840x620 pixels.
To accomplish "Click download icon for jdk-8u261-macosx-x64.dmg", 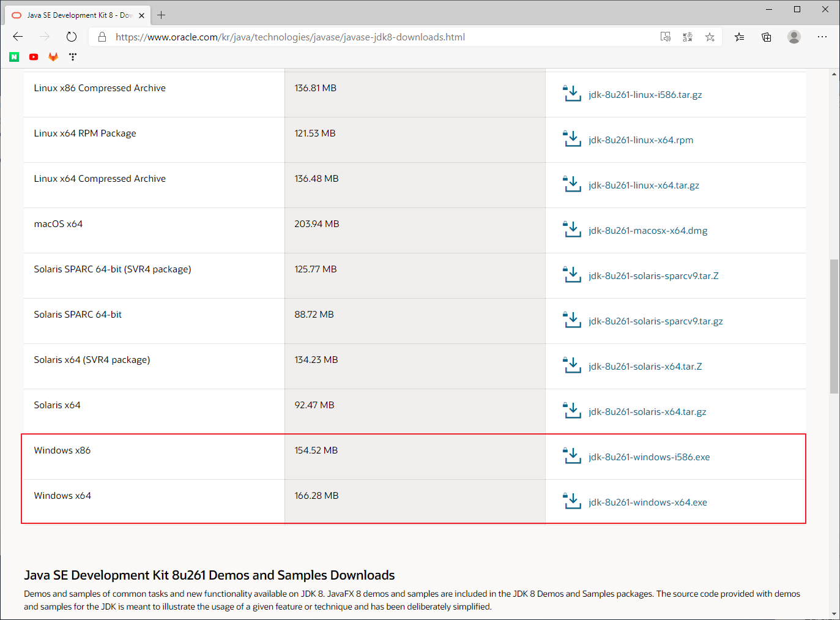I will pyautogui.click(x=571, y=230).
